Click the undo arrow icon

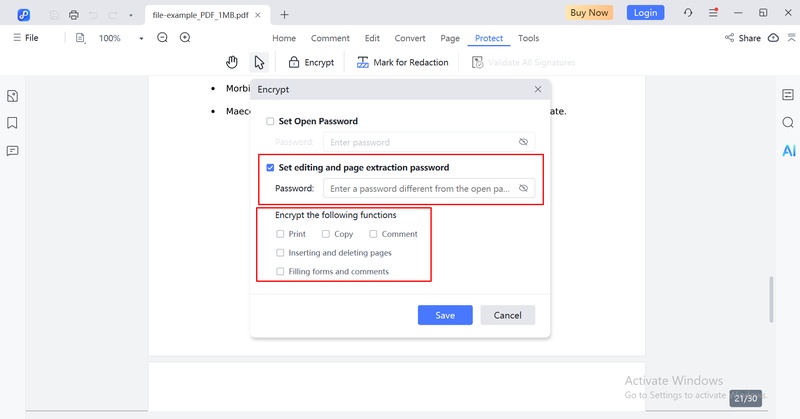point(93,15)
